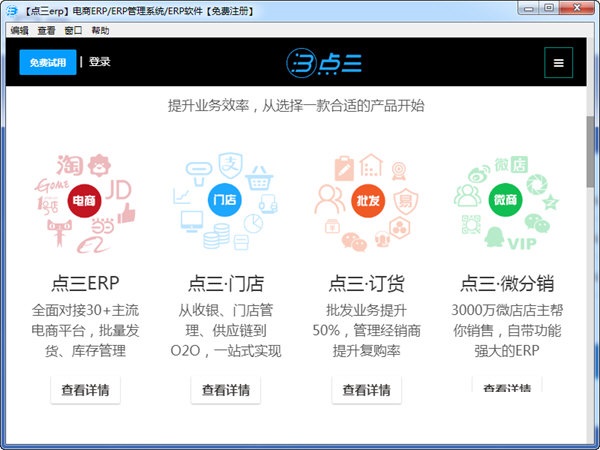Click the blue monitor icon
The height and width of the screenshot is (450, 600).
pyautogui.click(x=192, y=221)
